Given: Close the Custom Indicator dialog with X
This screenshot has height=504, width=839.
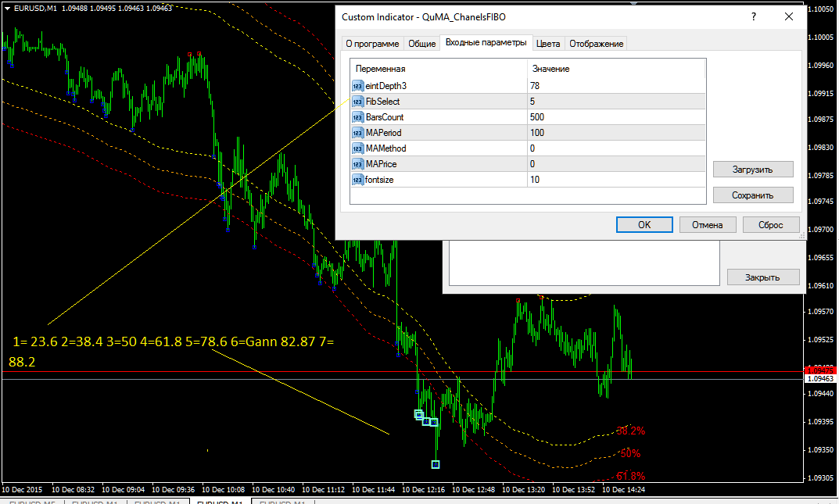Looking at the screenshot, I should coord(789,16).
